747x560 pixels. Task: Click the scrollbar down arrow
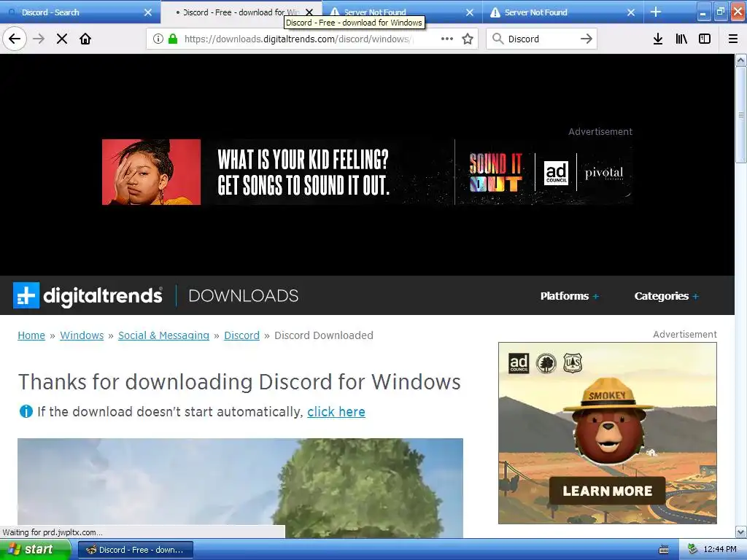point(741,532)
